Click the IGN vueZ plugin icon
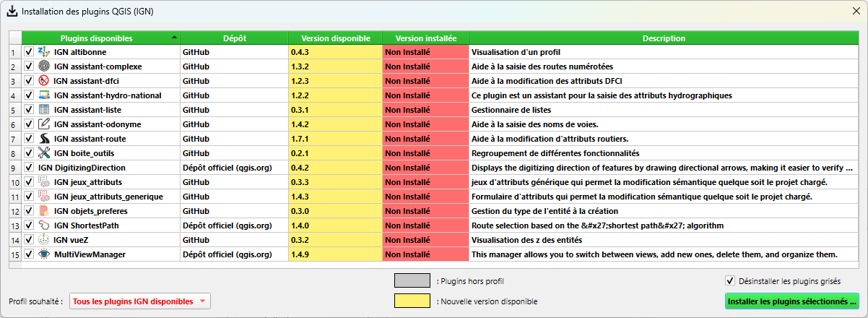 pos(44,239)
